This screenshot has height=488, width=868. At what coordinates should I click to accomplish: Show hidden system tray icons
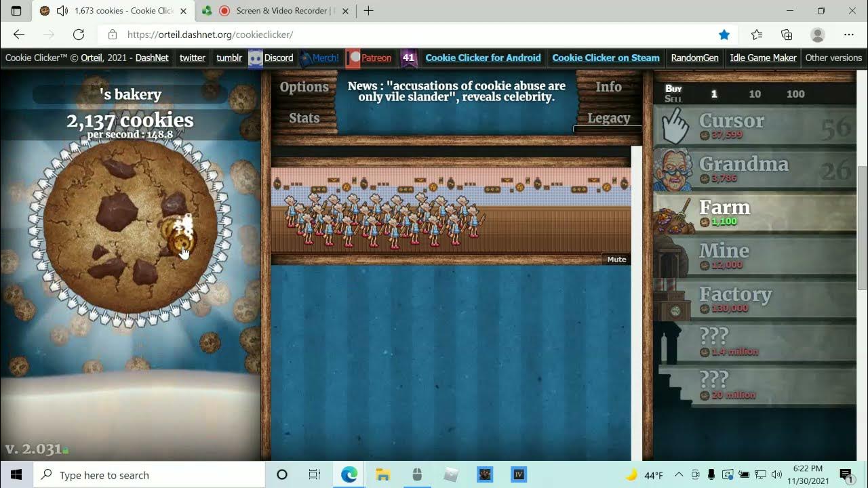679,474
